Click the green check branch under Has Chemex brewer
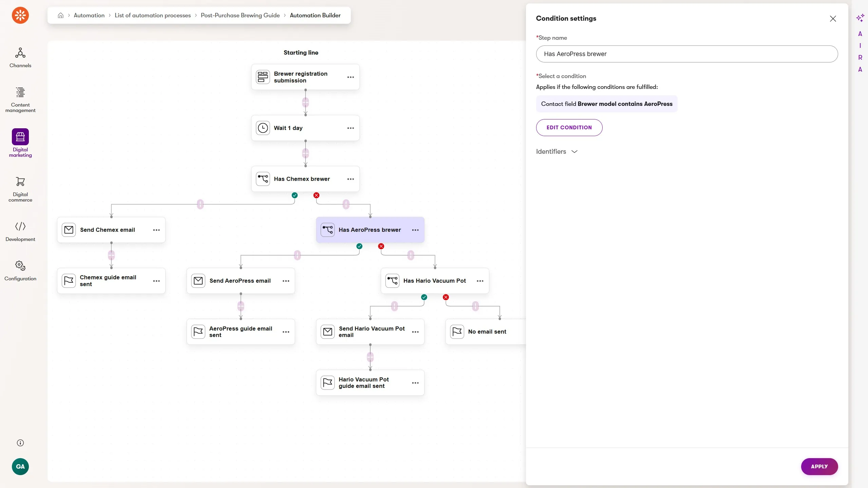The width and height of the screenshot is (868, 488). pos(295,195)
